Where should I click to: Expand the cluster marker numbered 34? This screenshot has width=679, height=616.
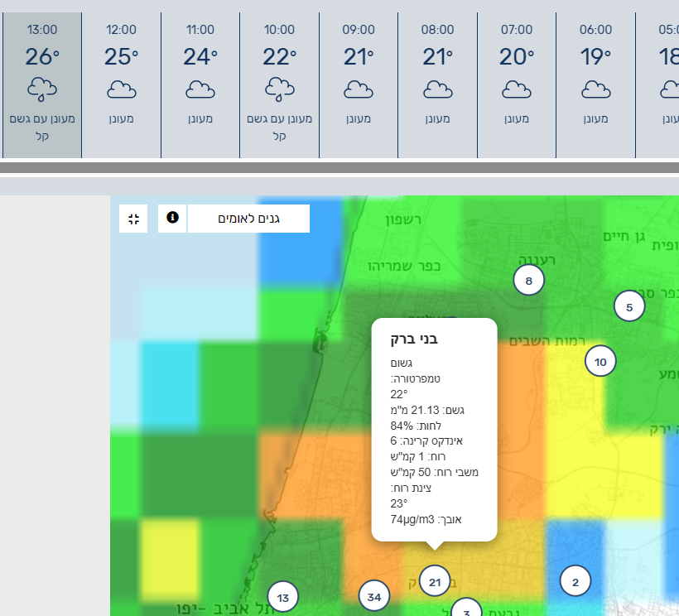click(374, 596)
